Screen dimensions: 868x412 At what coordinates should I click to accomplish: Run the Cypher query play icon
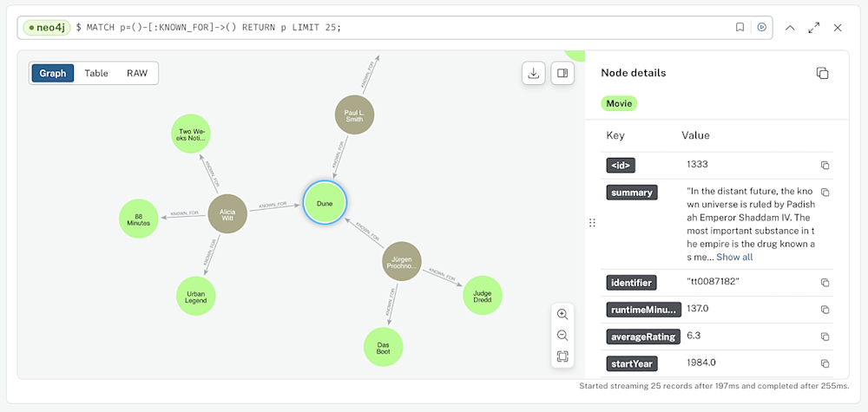click(x=762, y=27)
